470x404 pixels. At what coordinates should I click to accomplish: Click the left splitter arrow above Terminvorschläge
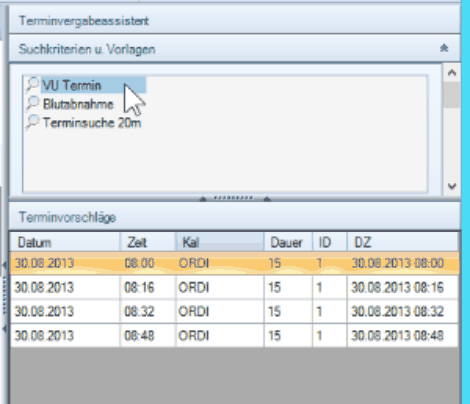tap(203, 199)
